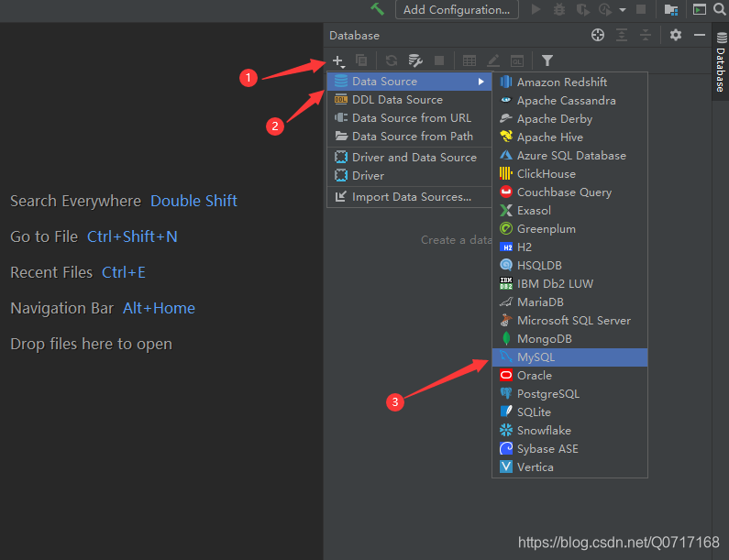Click the Collapse All icon in Database header
Viewport: 729px width, 560px height.
[646, 35]
